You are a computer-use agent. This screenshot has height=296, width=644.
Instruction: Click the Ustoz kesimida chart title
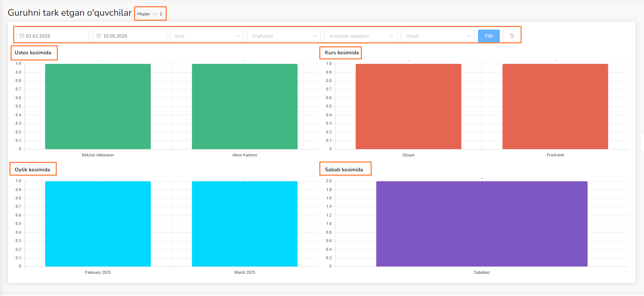(33, 53)
